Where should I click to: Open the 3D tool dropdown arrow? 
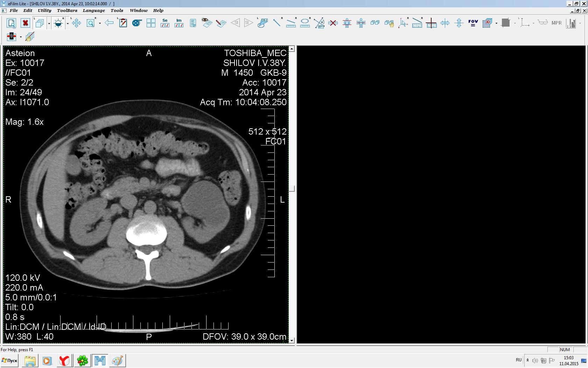tap(496, 23)
